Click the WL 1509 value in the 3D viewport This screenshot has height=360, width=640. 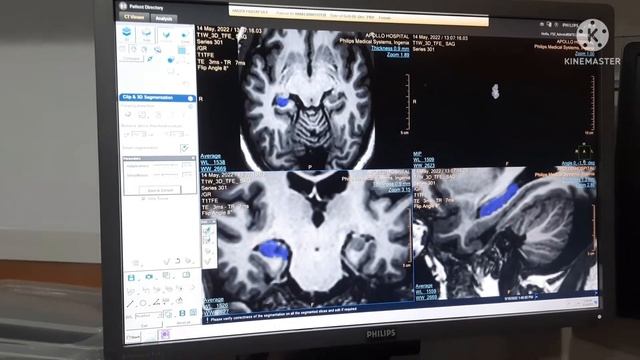coord(424,160)
